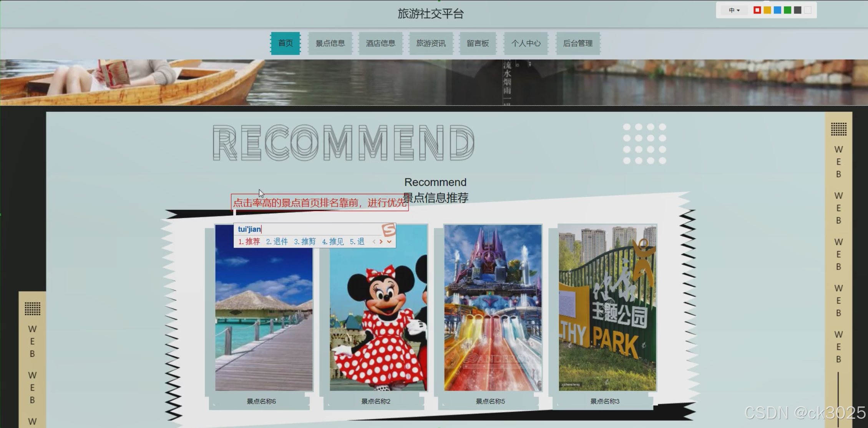Go to next IME candidate page
The height and width of the screenshot is (428, 868).
381,242
